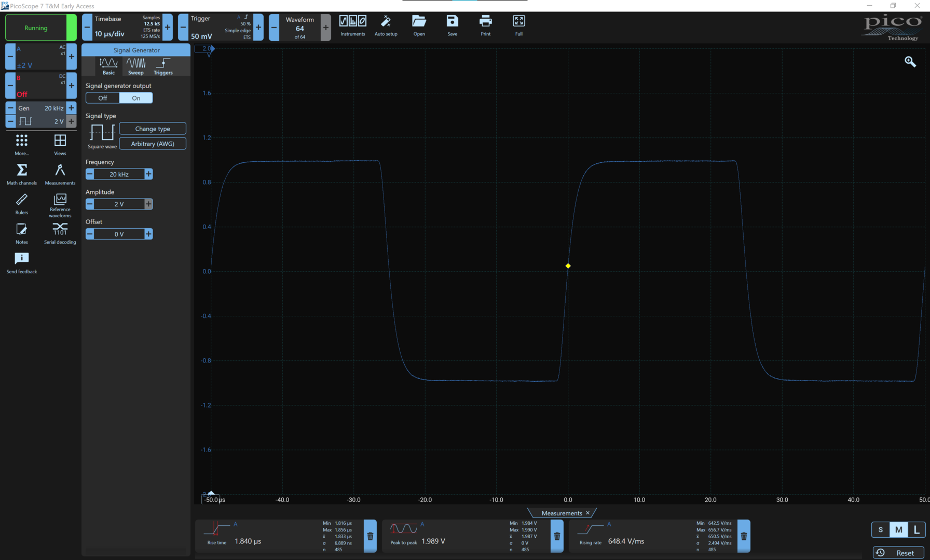Decrease trigger level with minus
This screenshot has height=560, width=930.
pos(183,27)
